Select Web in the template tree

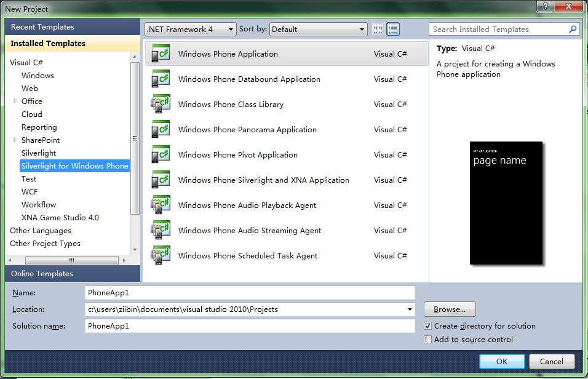tap(30, 88)
